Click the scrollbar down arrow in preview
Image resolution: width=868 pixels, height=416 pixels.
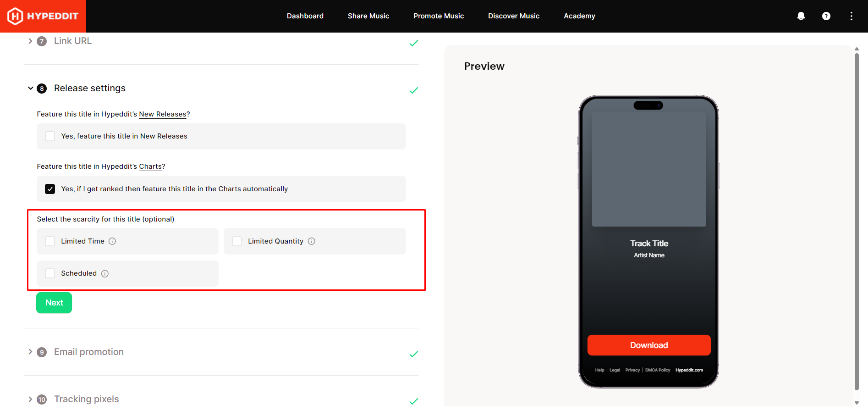coord(857,403)
